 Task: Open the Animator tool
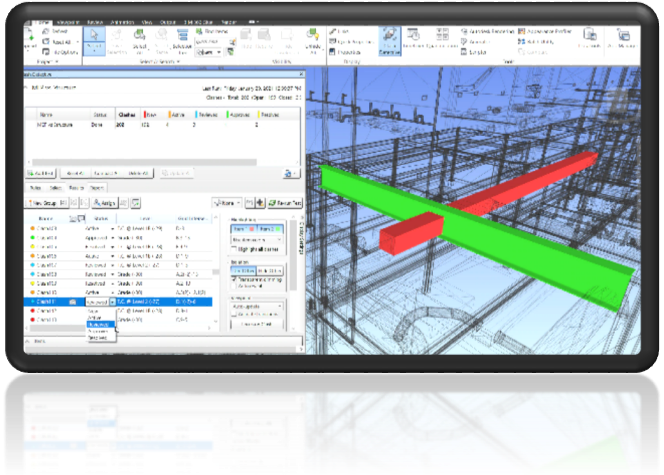476,41
